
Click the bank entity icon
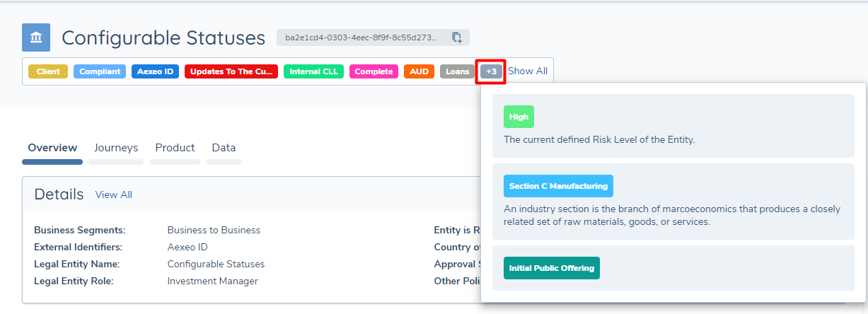(36, 37)
